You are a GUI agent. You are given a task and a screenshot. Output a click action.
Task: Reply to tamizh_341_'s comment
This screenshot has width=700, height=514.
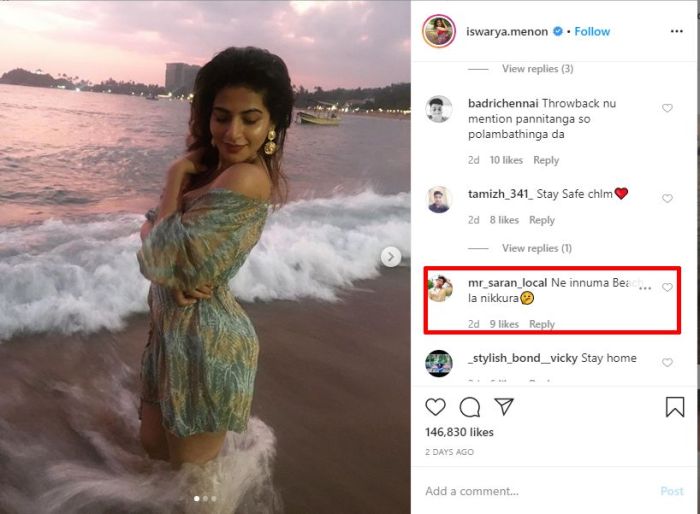(x=541, y=220)
